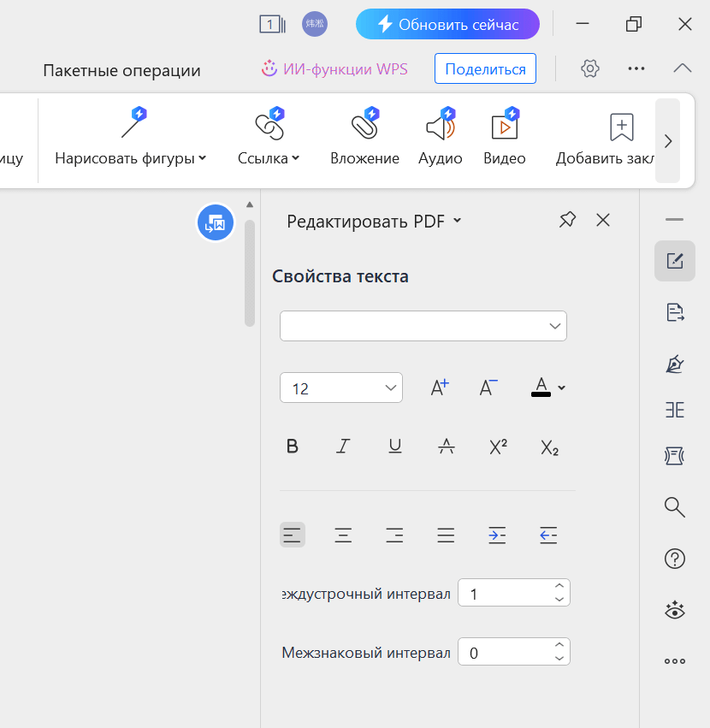Toggle bold text formatting

point(292,446)
